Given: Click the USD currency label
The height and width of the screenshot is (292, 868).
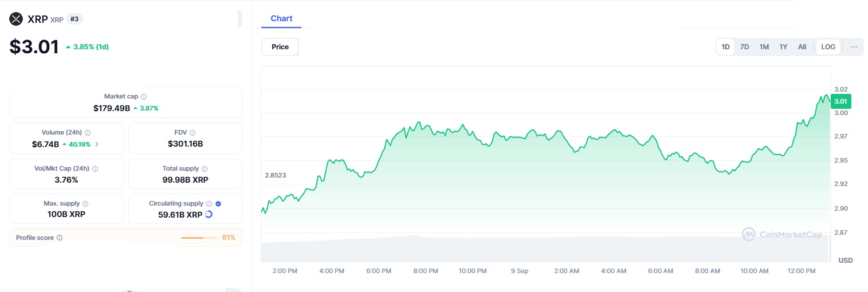Looking at the screenshot, I should [845, 261].
